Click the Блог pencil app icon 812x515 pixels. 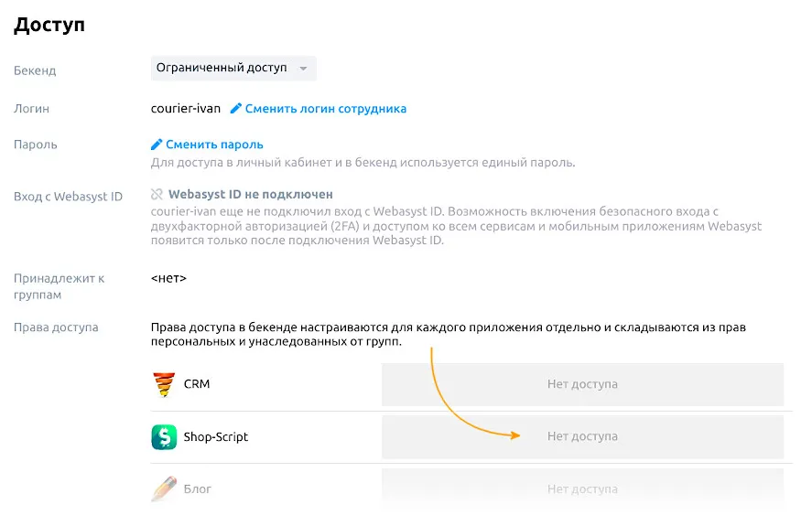coord(164,489)
